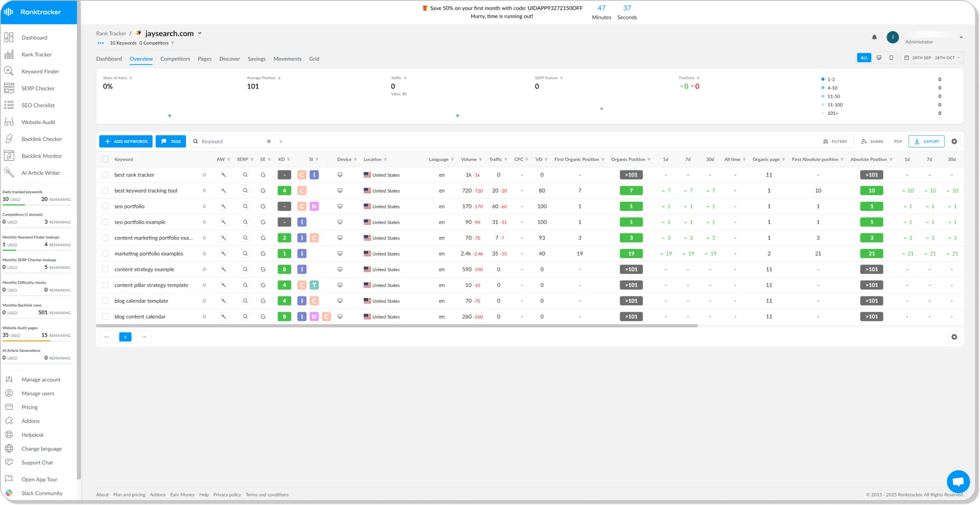Click page 1 pagination button
980x505 pixels.
(x=125, y=337)
